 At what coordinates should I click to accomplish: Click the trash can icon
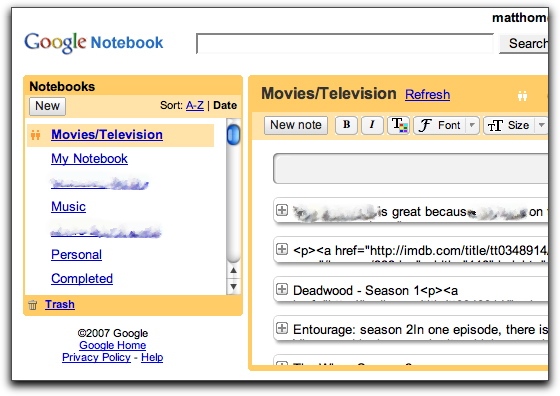32,305
